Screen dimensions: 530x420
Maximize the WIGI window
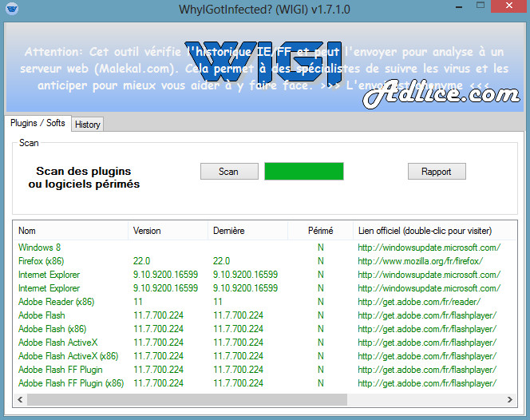click(x=481, y=5)
